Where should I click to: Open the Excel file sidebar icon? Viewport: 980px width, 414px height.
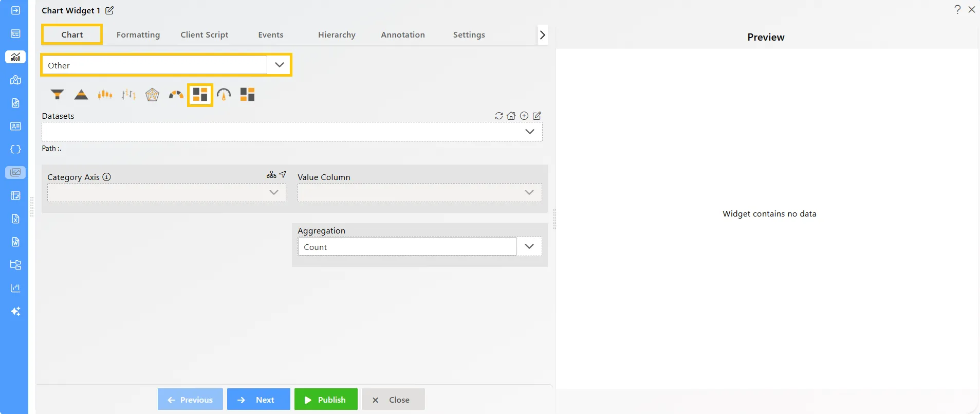tap(15, 219)
